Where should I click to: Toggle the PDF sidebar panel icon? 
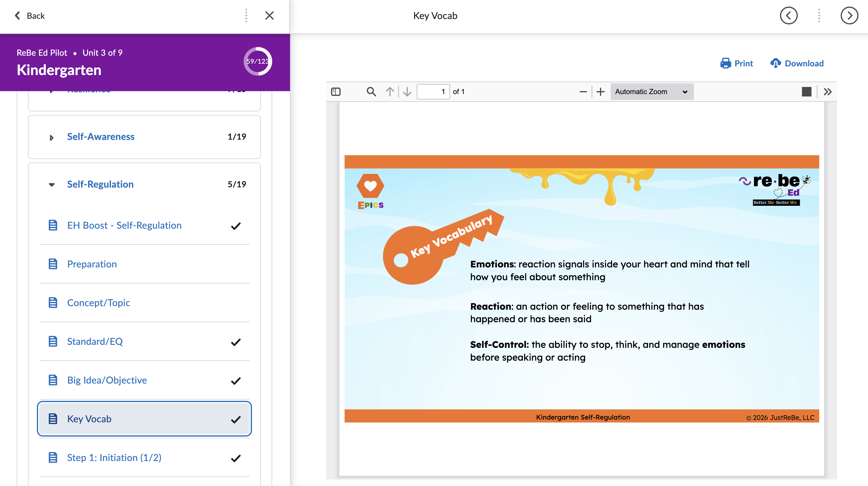[336, 92]
